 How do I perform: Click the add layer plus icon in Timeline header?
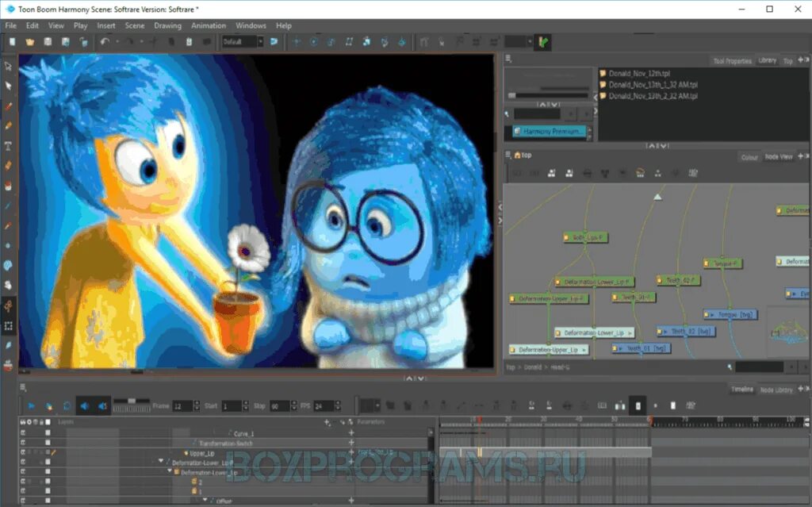coord(327,422)
